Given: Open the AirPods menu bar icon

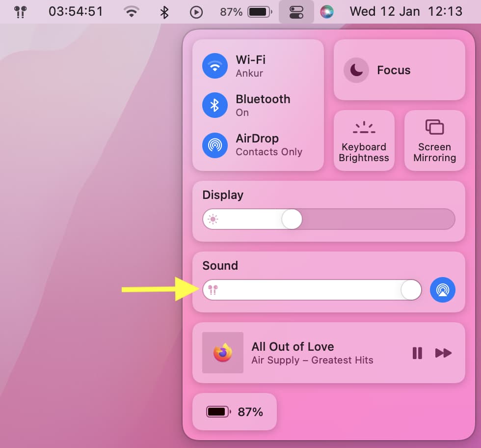Looking at the screenshot, I should [20, 12].
